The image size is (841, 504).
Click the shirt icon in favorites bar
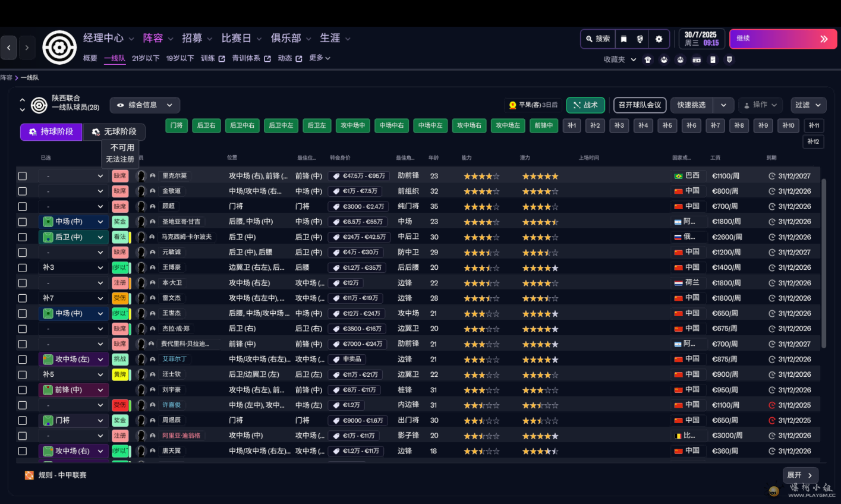click(648, 60)
